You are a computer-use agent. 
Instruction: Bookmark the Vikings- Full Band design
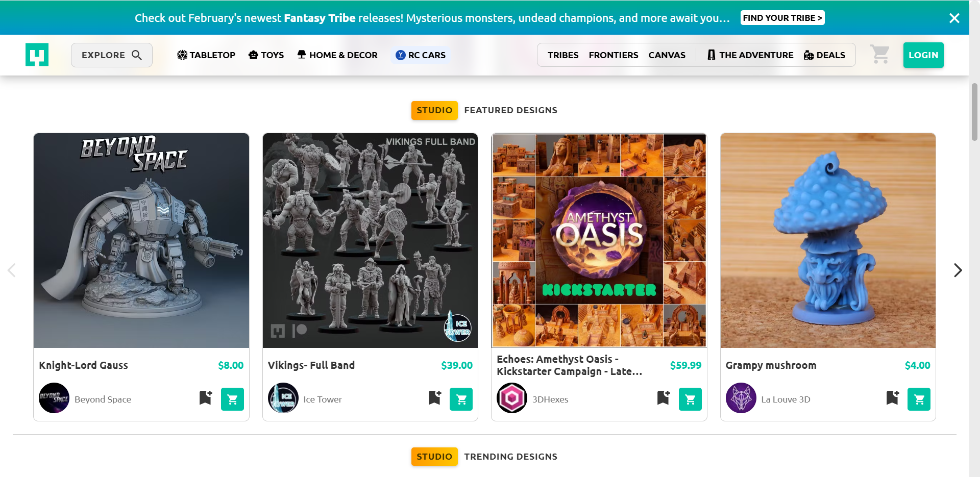[x=435, y=397]
